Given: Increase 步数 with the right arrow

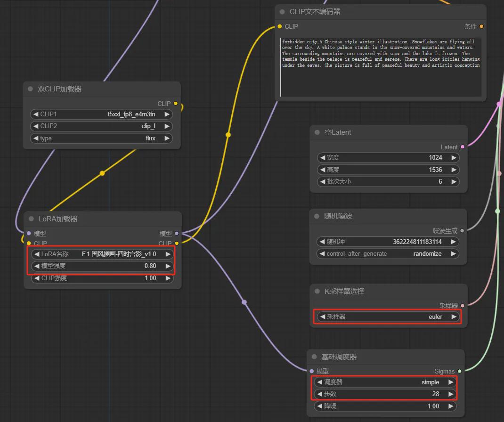Looking at the screenshot, I should [x=451, y=394].
